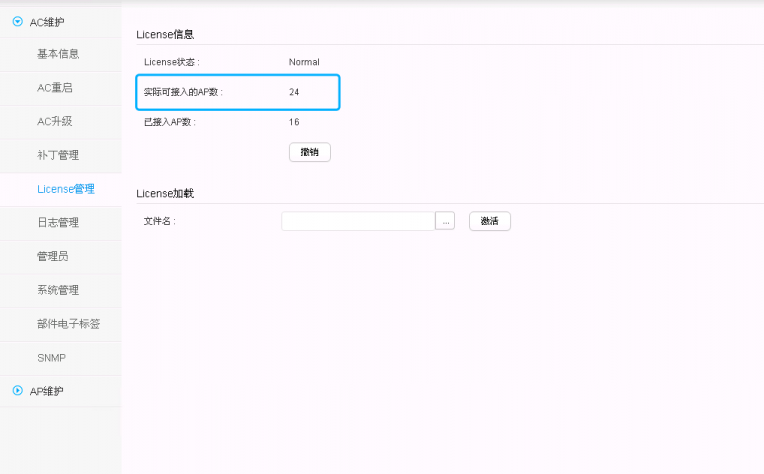Navigate to 系统管理
This screenshot has width=764, height=474.
tap(58, 290)
